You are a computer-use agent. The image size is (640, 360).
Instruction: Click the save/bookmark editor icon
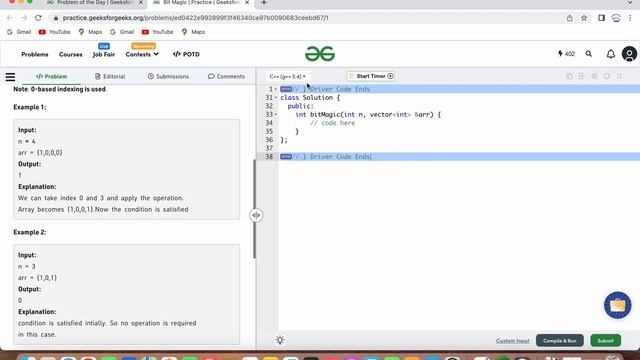coord(607,76)
